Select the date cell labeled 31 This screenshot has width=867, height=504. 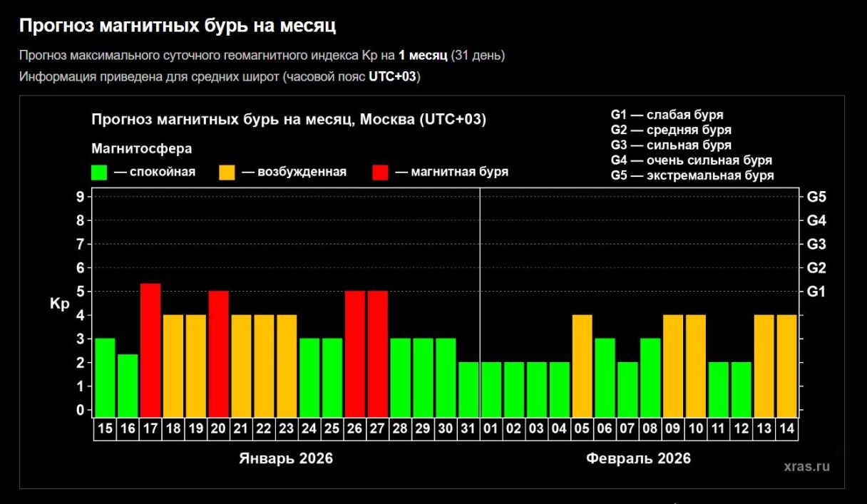468,426
